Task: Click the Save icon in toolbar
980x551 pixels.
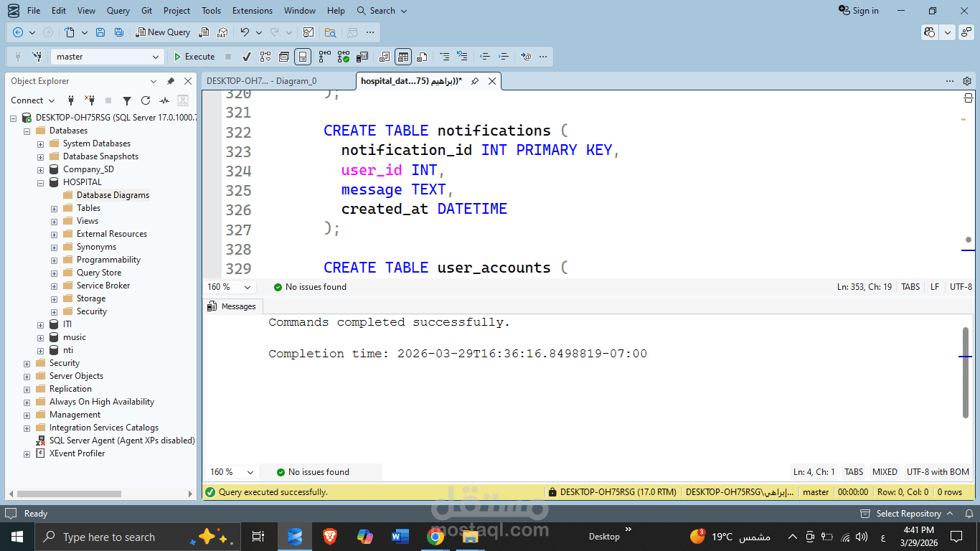Action: (100, 32)
